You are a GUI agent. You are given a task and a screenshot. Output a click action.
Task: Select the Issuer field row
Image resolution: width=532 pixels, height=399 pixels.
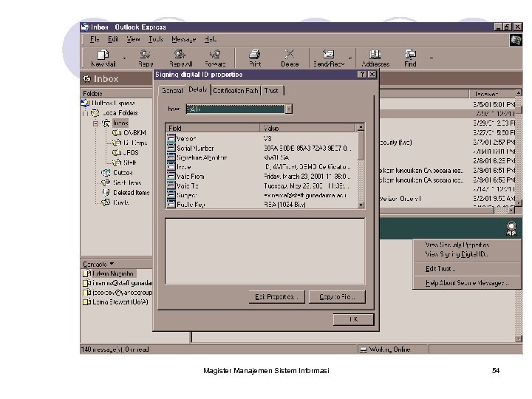pyautogui.click(x=262, y=167)
